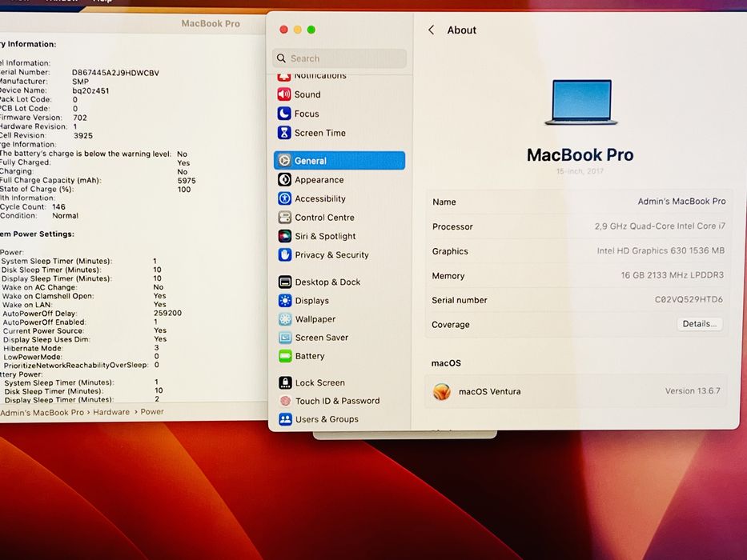Screen dimensions: 747x560
Task: Open the Privacy & Security hand icon
Action: coord(284,254)
